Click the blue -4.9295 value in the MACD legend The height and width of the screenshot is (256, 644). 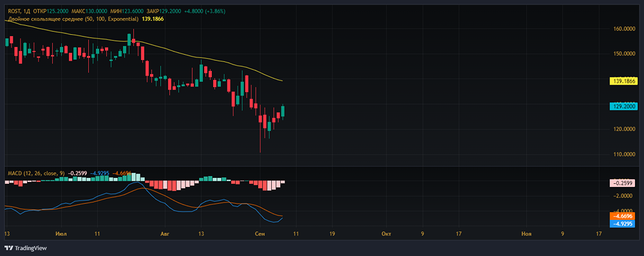99,173
